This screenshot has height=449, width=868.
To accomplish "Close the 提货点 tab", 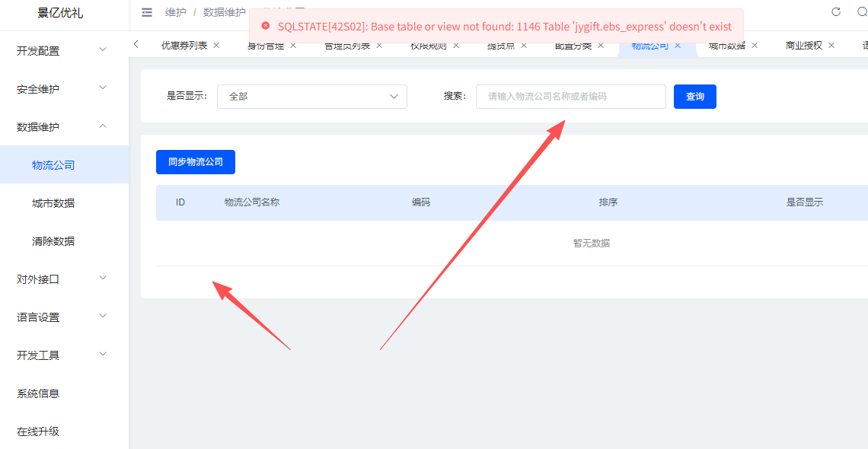I will [524, 46].
